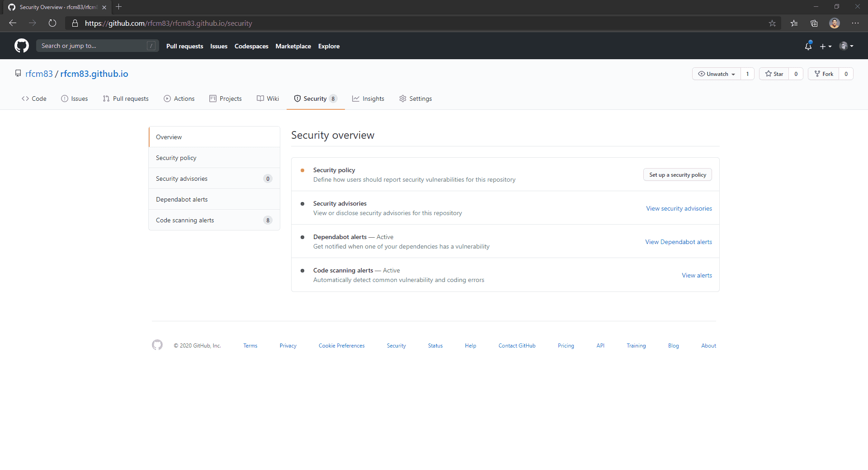Bookmark this page with the star icon
Viewport: 868px width, 470px height.
772,23
